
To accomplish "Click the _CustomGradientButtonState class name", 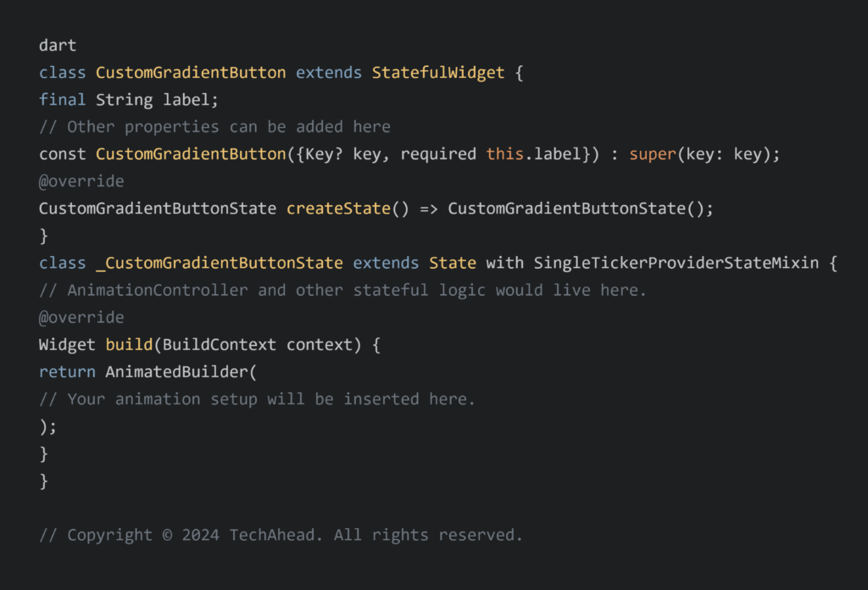I will tap(220, 263).
